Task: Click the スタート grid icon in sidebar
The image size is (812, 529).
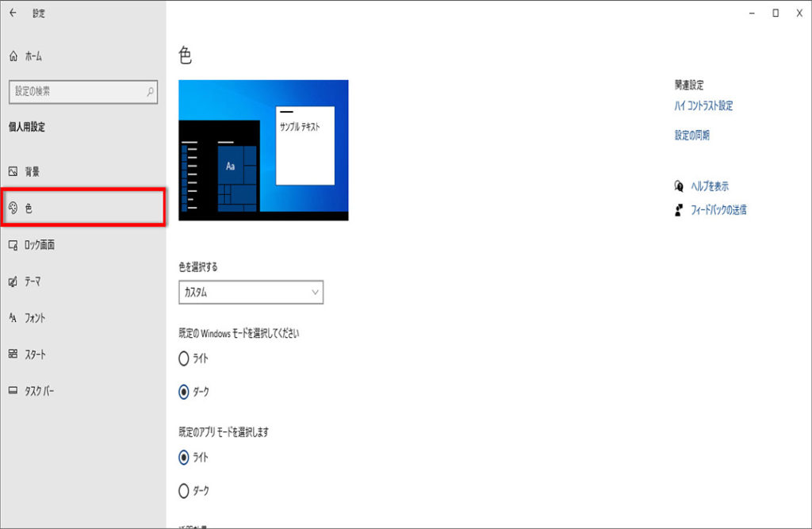Action: [x=13, y=355]
